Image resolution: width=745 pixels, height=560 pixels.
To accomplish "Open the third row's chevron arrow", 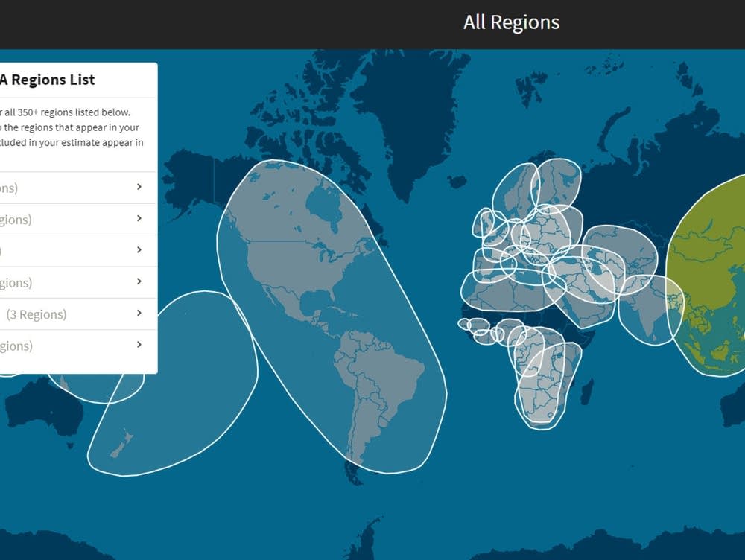I will pos(139,250).
